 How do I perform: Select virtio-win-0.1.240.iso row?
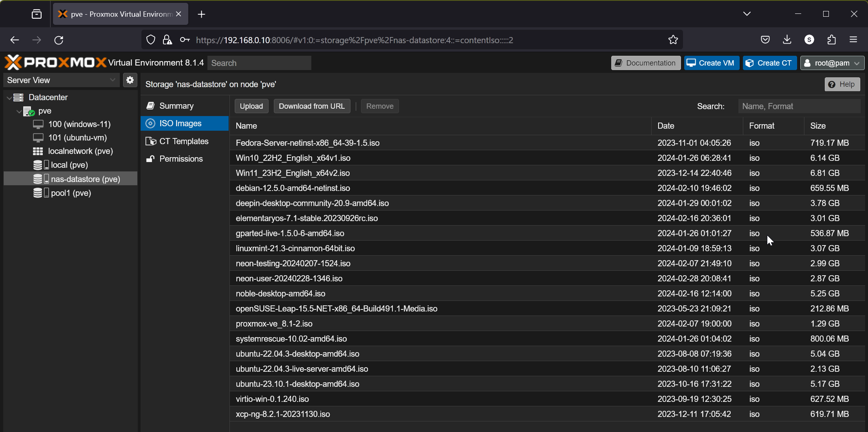[547, 399]
